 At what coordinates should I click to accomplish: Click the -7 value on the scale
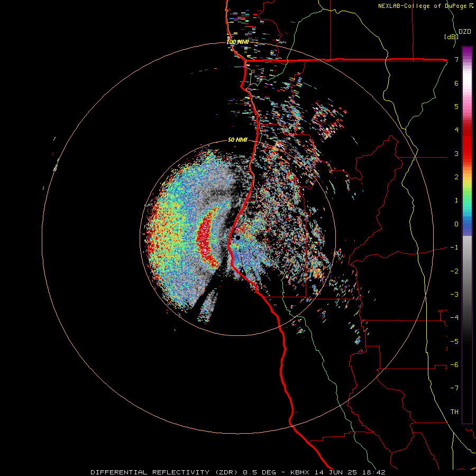[454, 388]
